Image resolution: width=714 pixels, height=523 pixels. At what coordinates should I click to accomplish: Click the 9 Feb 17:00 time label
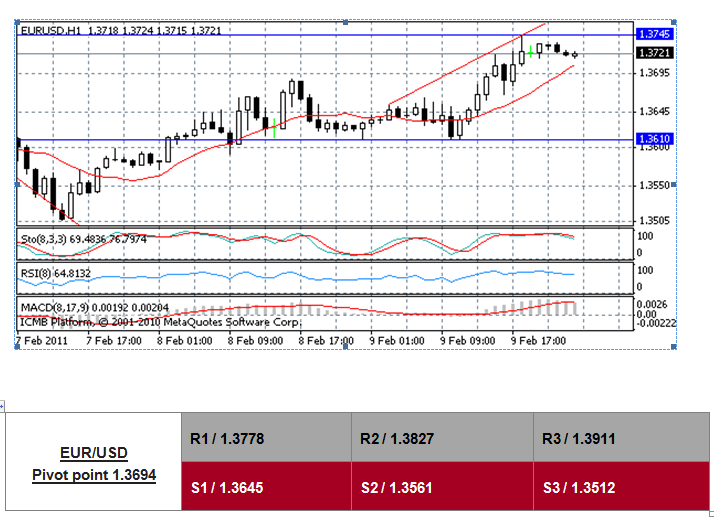[538, 340]
